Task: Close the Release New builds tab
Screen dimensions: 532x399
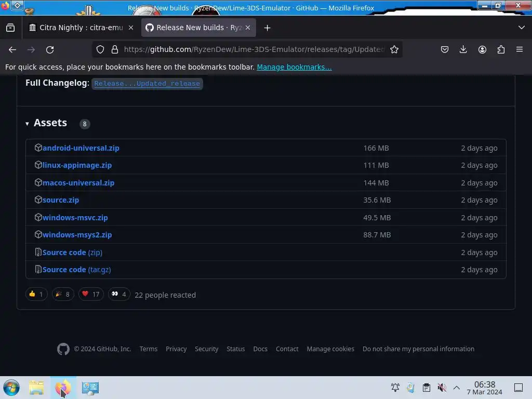Action: click(x=248, y=28)
